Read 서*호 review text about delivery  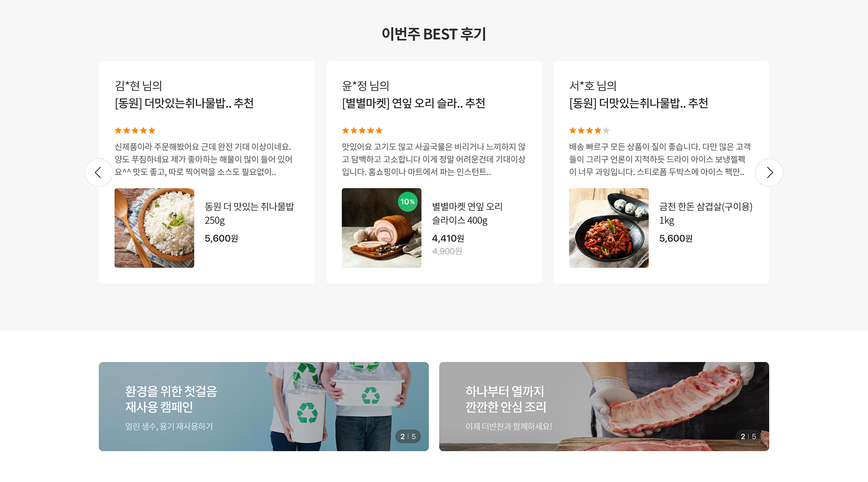pos(660,160)
